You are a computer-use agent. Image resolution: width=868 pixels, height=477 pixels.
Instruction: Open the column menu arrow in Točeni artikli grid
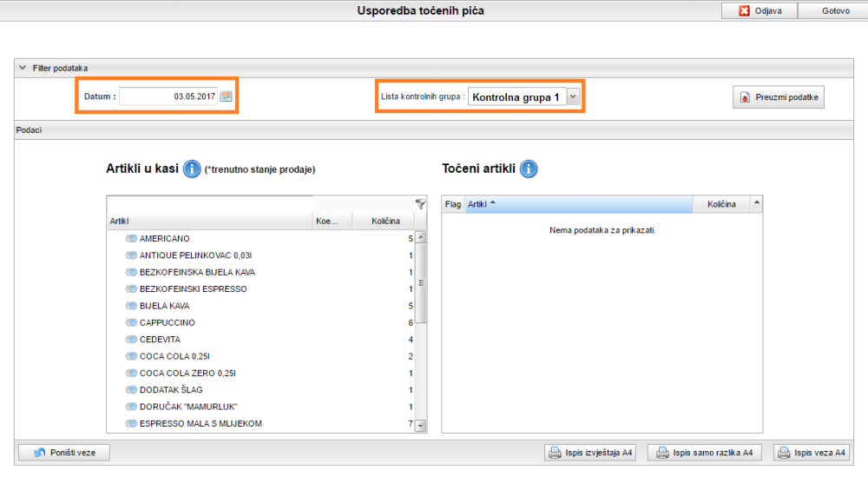[757, 203]
